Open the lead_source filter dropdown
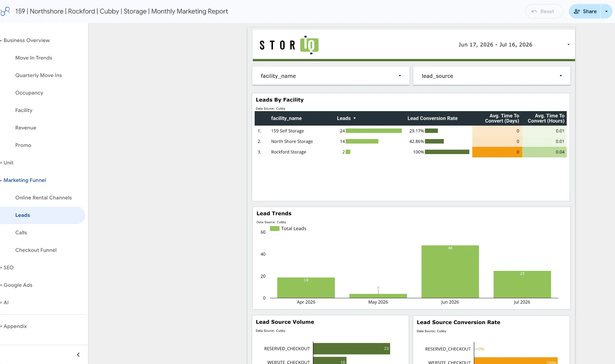Viewport: 615px width, 364px height. (x=492, y=76)
